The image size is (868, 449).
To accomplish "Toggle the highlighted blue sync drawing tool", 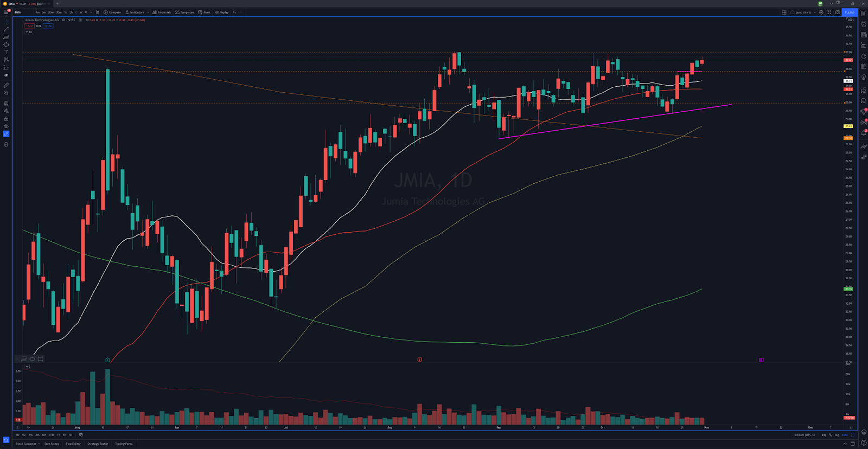I will 6,133.
